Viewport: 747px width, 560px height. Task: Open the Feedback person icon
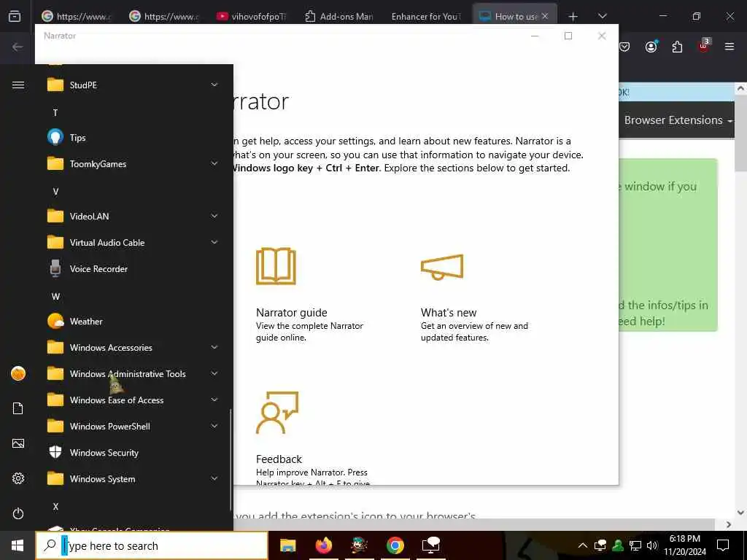pos(276,413)
